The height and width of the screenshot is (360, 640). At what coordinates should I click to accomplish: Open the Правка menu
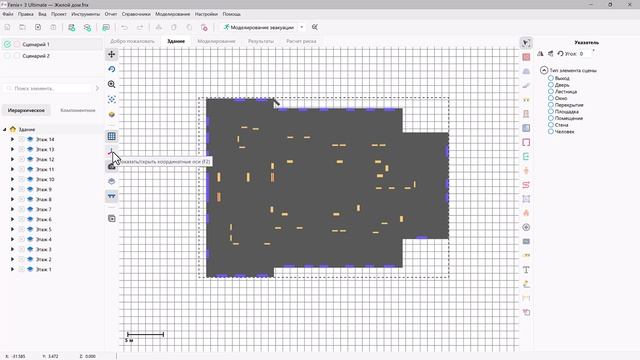25,14
